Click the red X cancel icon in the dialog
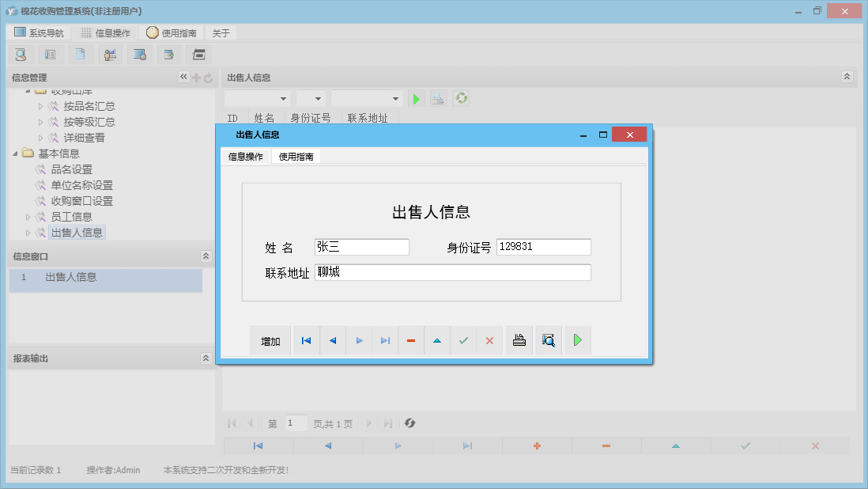 [489, 340]
